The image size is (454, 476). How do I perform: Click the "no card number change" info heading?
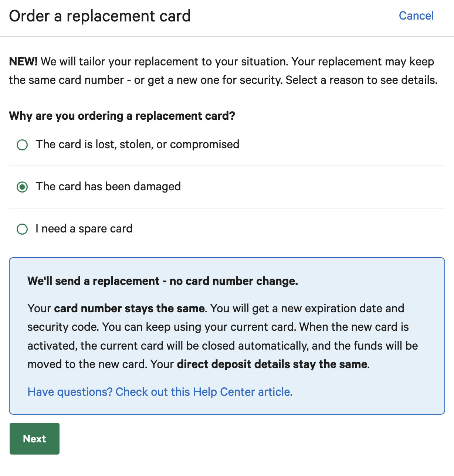click(x=163, y=281)
